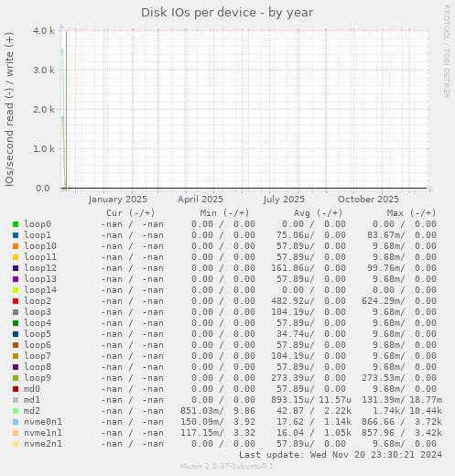Click the loop6 brown color swatch
The image size is (455, 476).
coord(16,345)
